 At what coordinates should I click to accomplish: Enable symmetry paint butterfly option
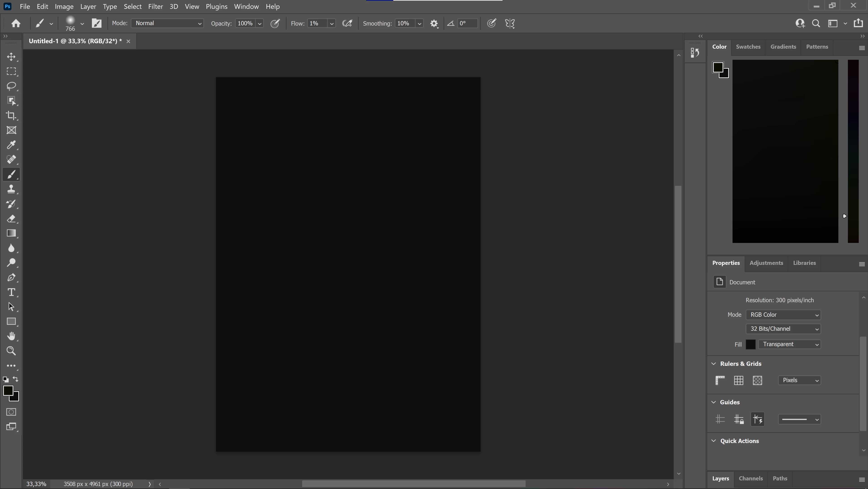pyautogui.click(x=510, y=23)
